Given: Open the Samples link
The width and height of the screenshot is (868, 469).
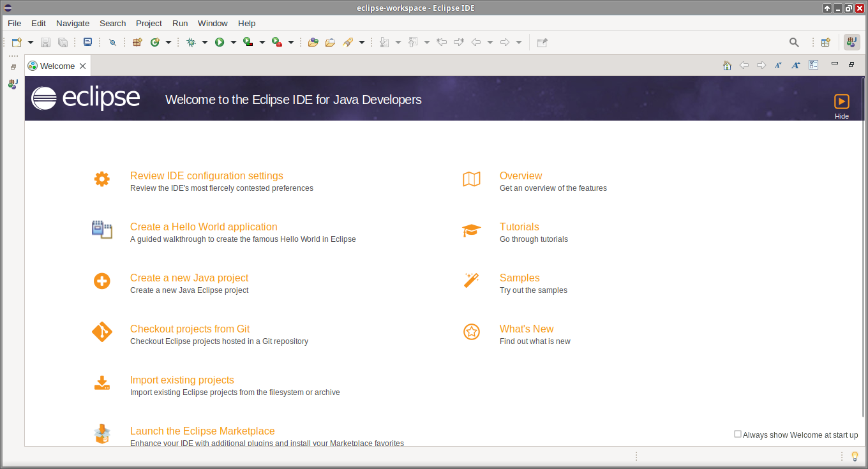Looking at the screenshot, I should pos(520,278).
